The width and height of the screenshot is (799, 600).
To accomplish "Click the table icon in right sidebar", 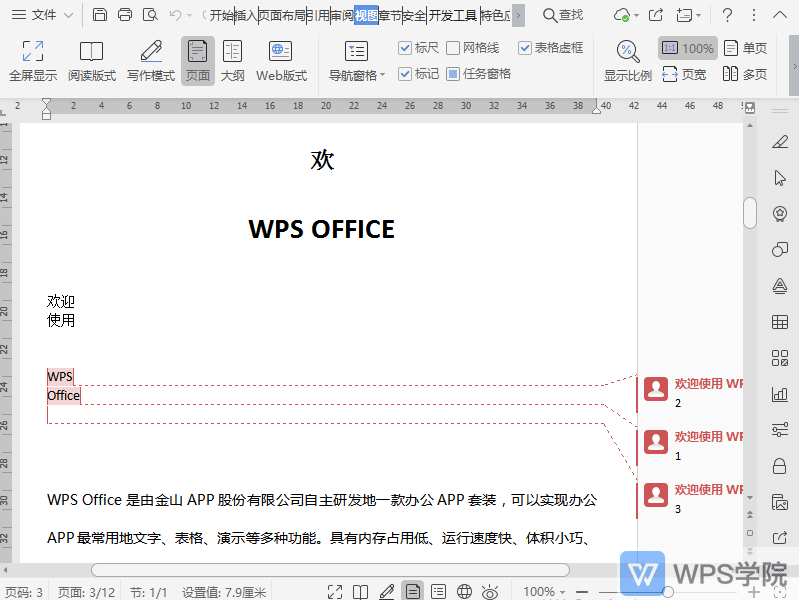I will point(780,322).
